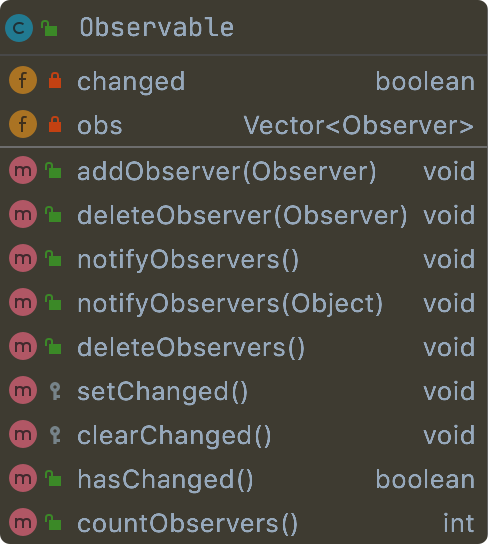This screenshot has width=488, height=544.
Task: Click the Vector<Observer> type label
Action: 359,125
